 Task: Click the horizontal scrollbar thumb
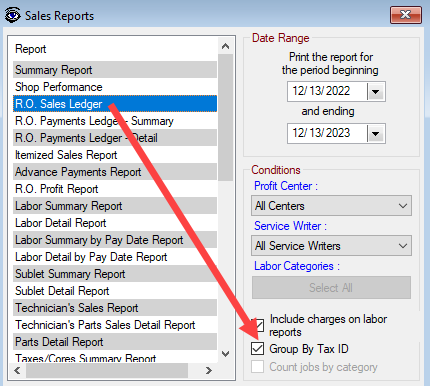107,370
